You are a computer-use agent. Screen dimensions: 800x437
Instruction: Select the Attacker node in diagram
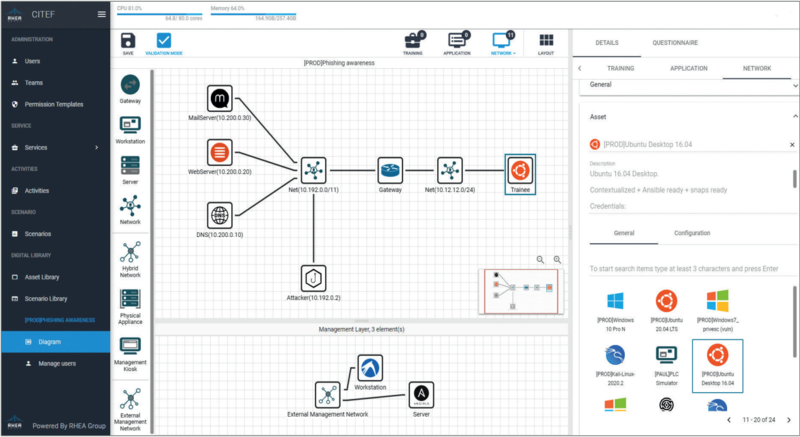pos(314,277)
